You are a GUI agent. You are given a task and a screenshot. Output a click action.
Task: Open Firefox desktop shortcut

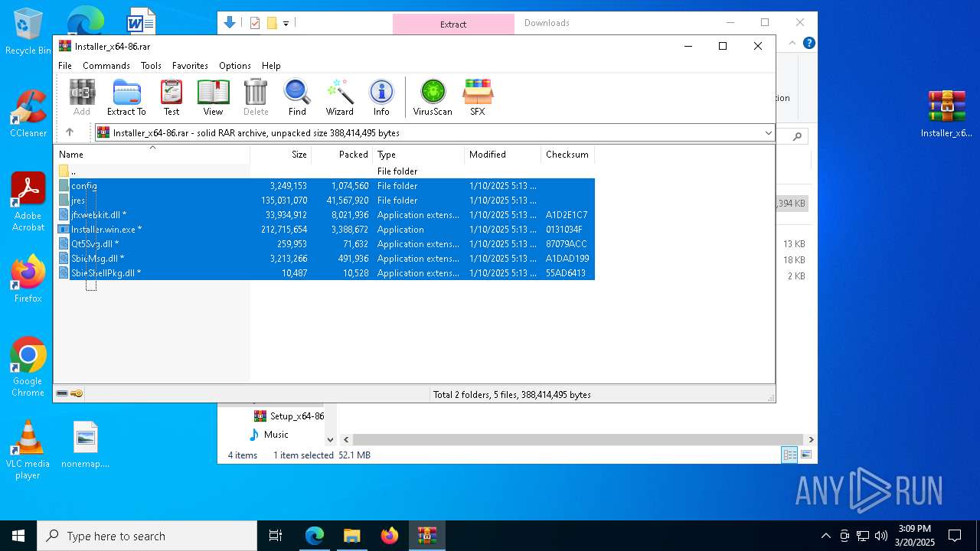28,279
